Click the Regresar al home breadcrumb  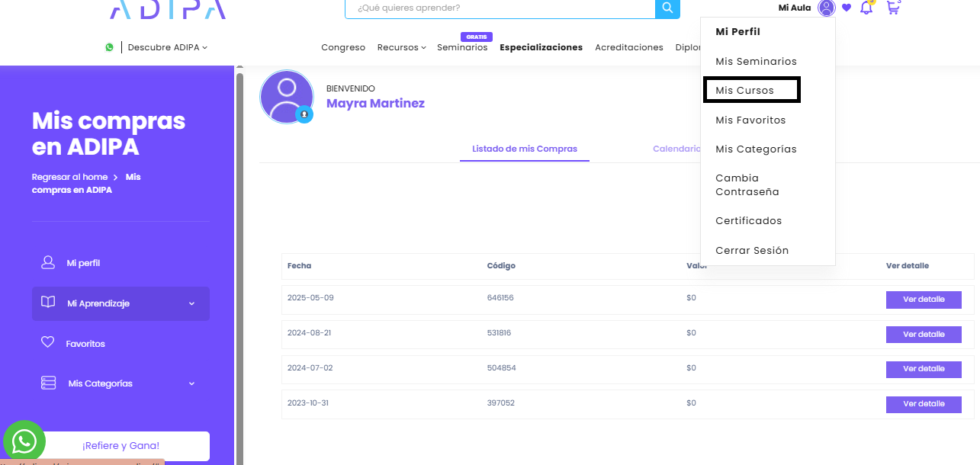point(70,177)
